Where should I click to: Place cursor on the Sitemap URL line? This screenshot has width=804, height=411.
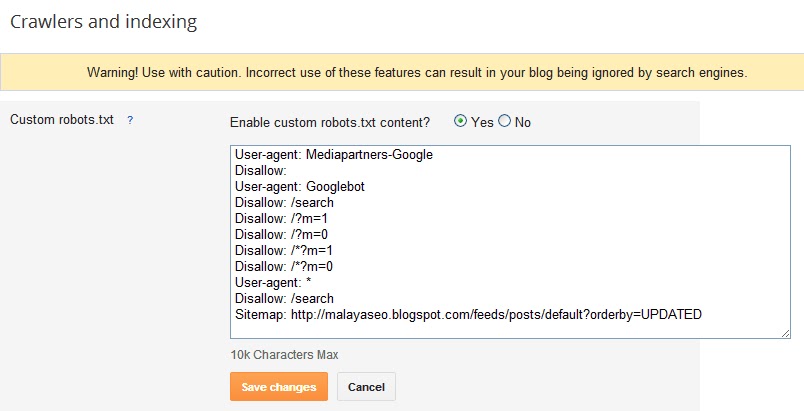pyautogui.click(x=468, y=314)
